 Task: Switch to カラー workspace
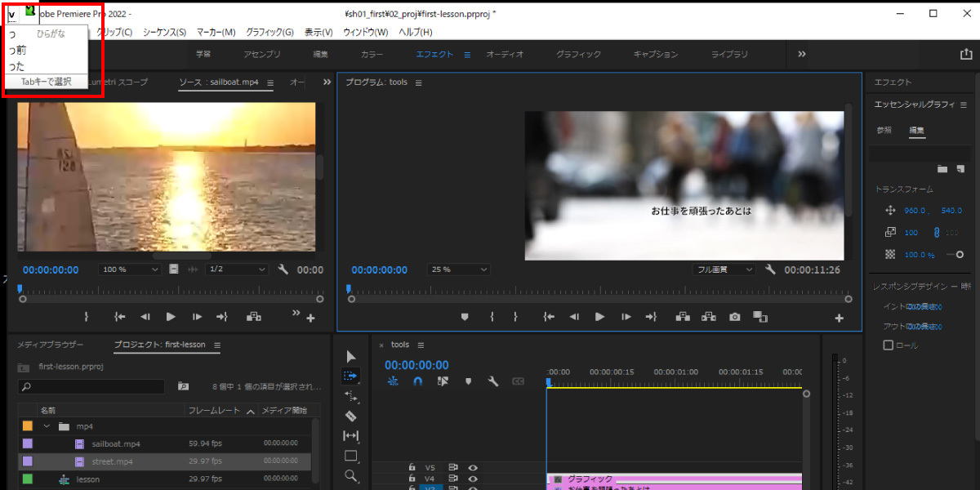pos(372,54)
